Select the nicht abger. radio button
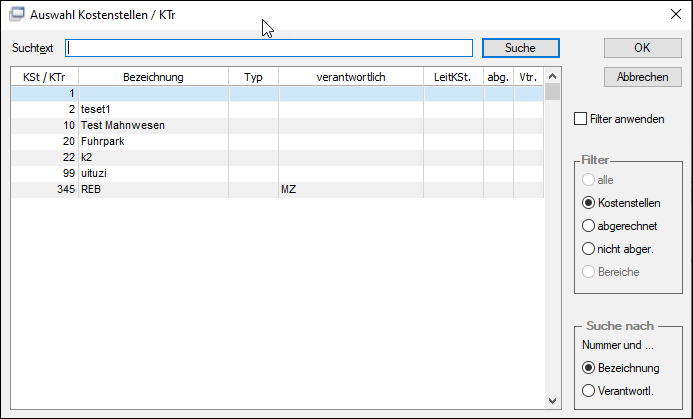 tap(588, 249)
